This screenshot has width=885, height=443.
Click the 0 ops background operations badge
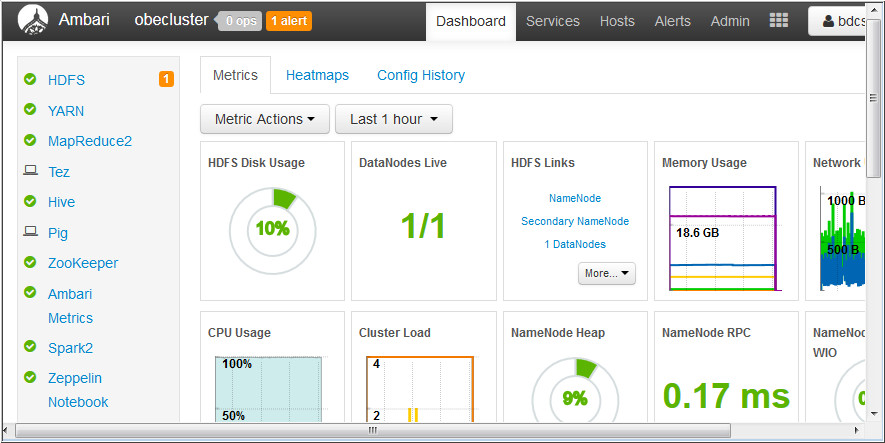click(x=240, y=21)
